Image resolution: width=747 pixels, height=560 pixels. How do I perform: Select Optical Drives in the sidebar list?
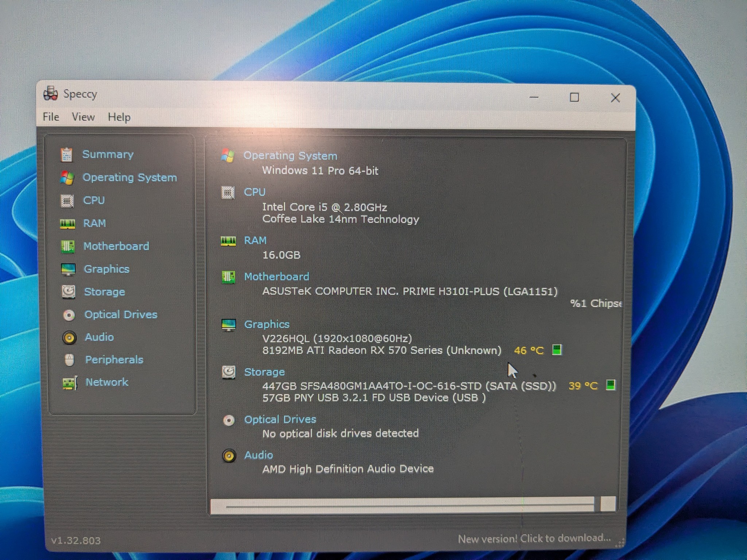point(121,315)
